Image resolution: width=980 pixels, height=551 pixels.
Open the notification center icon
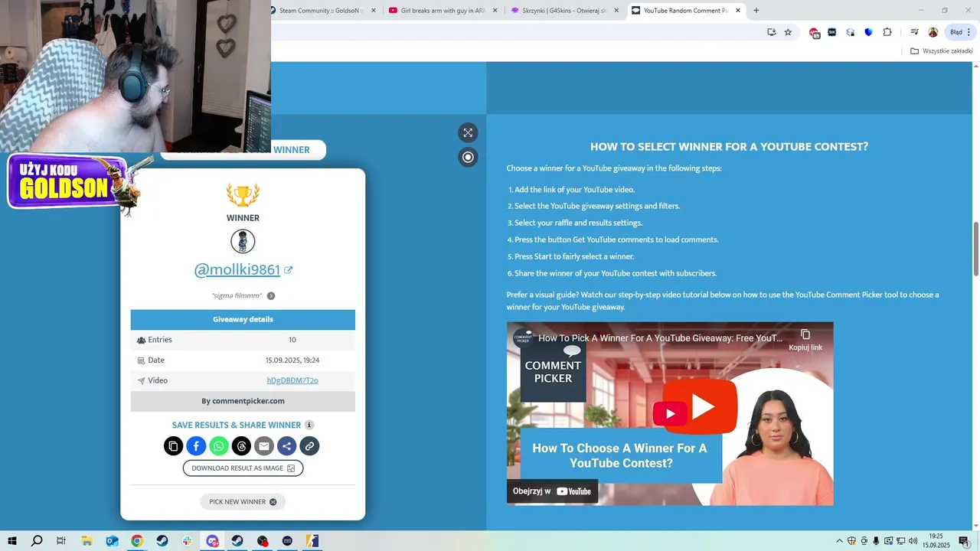[964, 541]
